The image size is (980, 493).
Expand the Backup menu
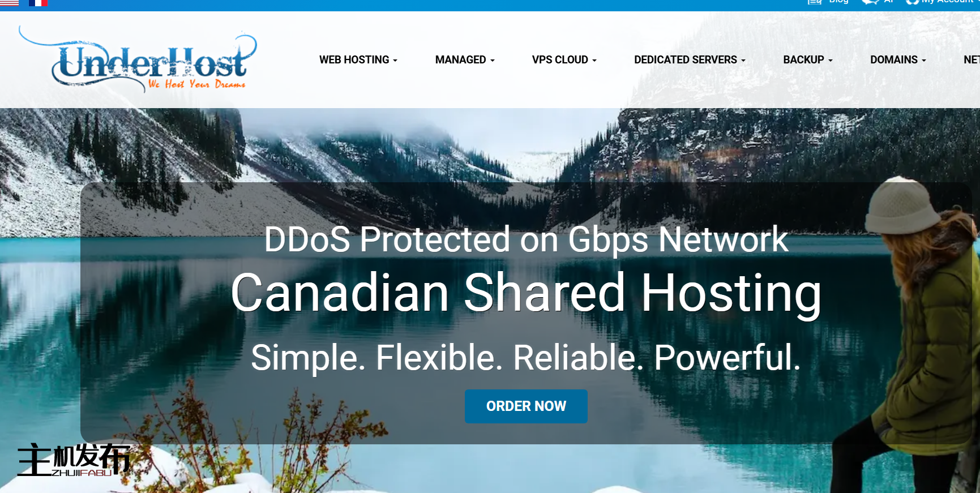click(808, 60)
